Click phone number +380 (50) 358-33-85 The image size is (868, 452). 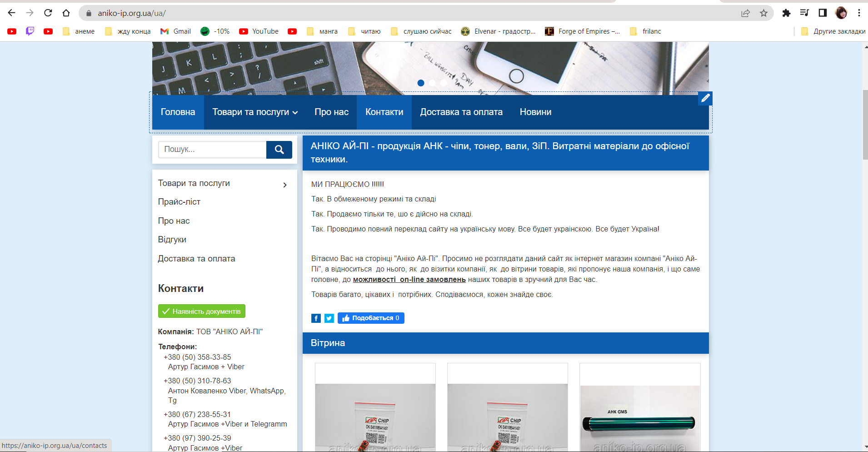pyautogui.click(x=197, y=357)
